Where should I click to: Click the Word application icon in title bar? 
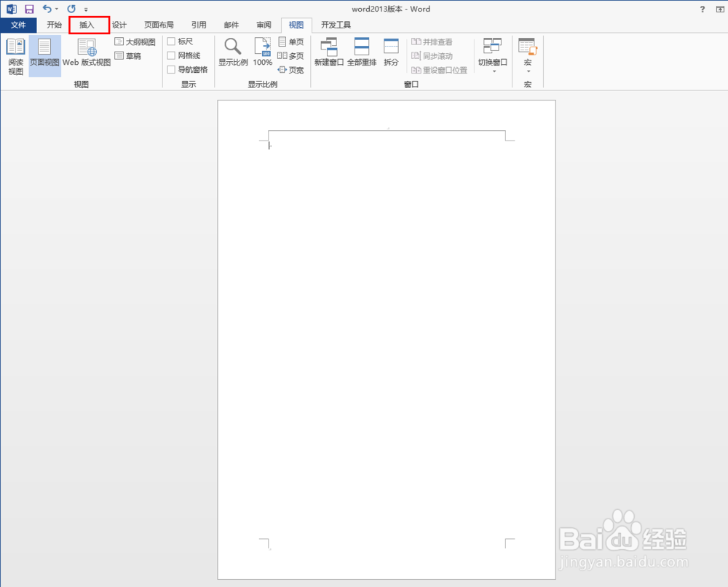tap(12, 9)
